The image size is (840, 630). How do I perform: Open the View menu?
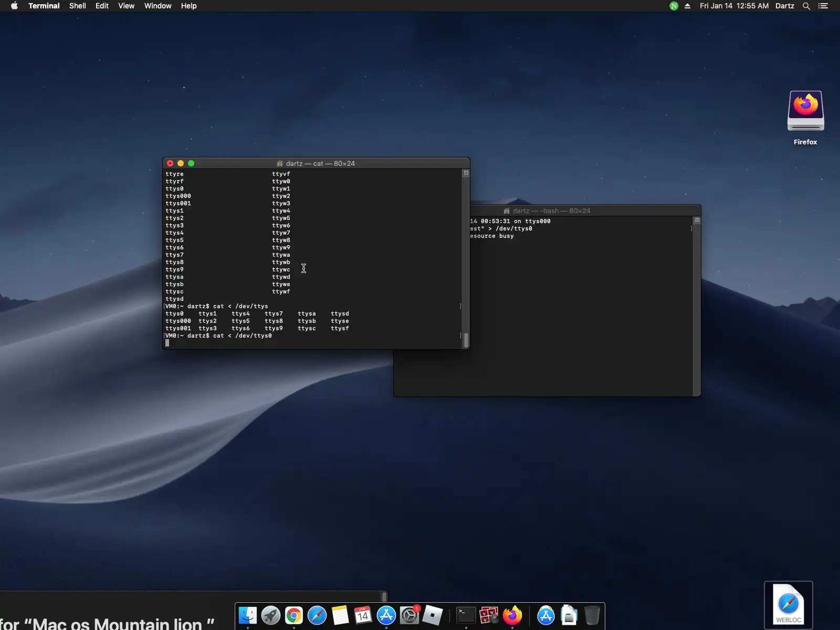point(126,6)
